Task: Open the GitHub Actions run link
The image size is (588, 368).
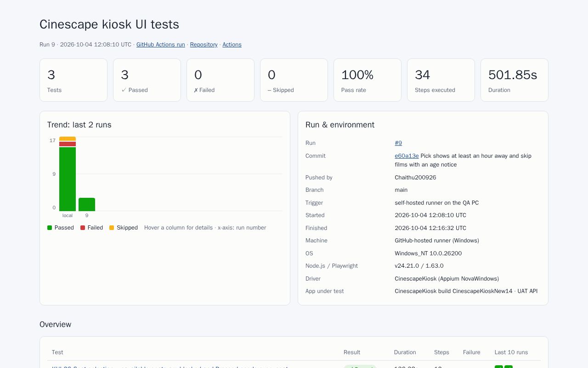Action: 161,45
